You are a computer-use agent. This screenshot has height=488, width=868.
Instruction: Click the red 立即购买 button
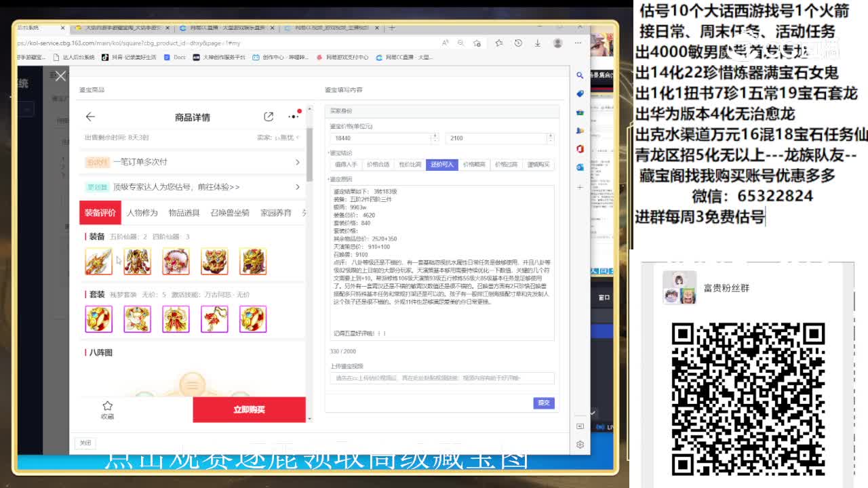[249, 409]
